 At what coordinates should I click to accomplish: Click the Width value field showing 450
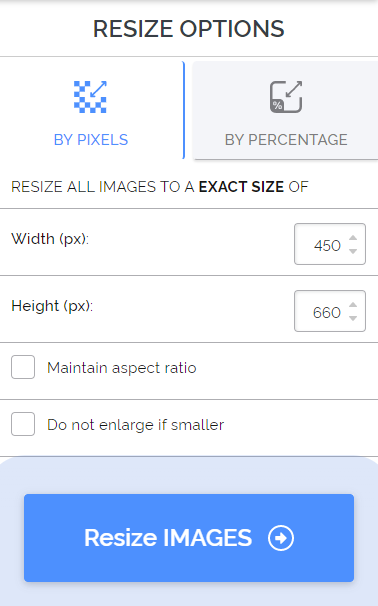tap(330, 244)
